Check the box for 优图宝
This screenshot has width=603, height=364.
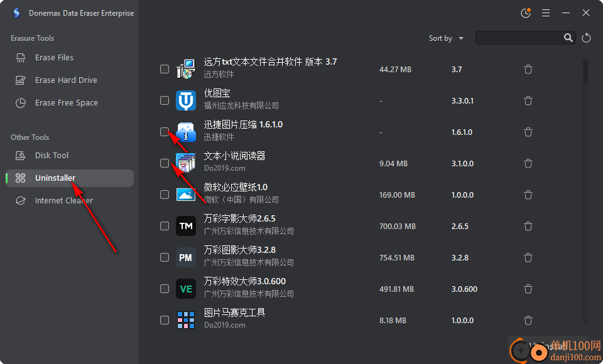click(165, 100)
